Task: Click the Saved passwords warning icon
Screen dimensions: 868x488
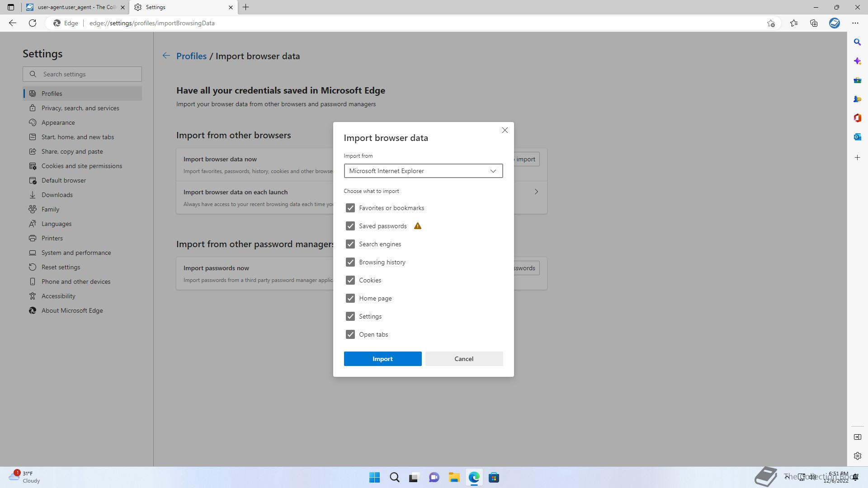Action: tap(418, 226)
